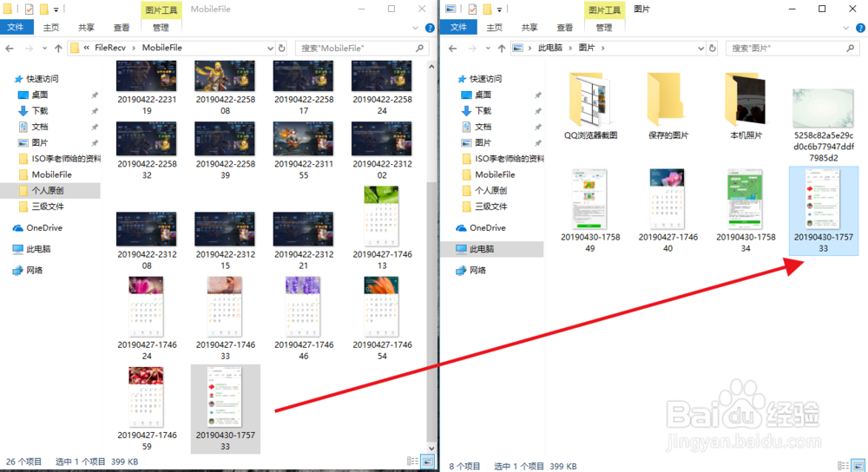The width and height of the screenshot is (868, 472).
Task: Open the 本机照片 folder
Action: pyautogui.click(x=746, y=105)
